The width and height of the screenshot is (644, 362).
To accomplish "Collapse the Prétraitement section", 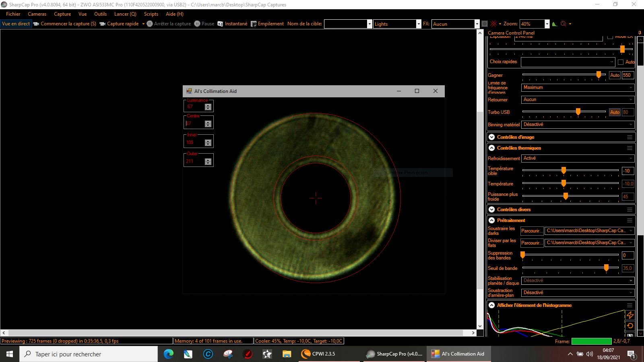I will click(x=491, y=220).
